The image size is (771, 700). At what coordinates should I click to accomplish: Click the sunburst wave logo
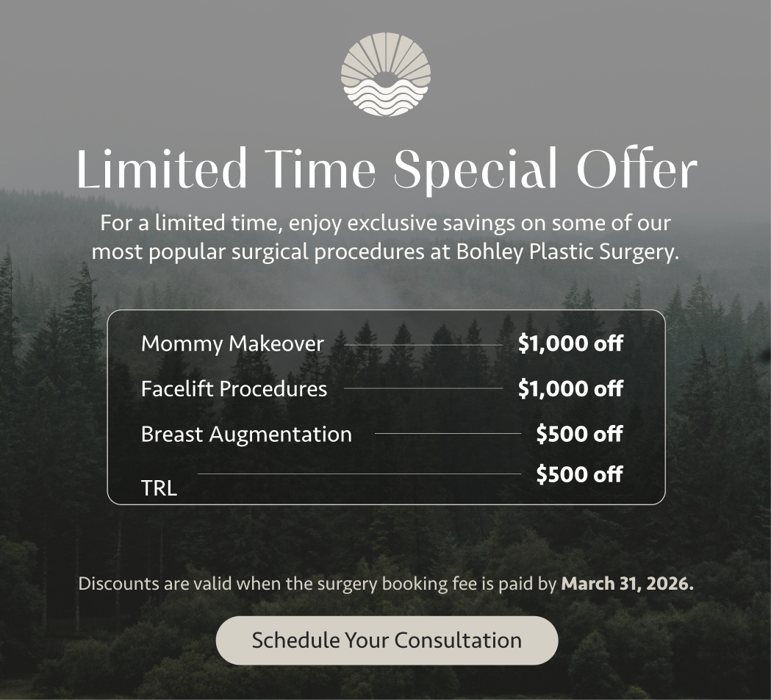[385, 74]
